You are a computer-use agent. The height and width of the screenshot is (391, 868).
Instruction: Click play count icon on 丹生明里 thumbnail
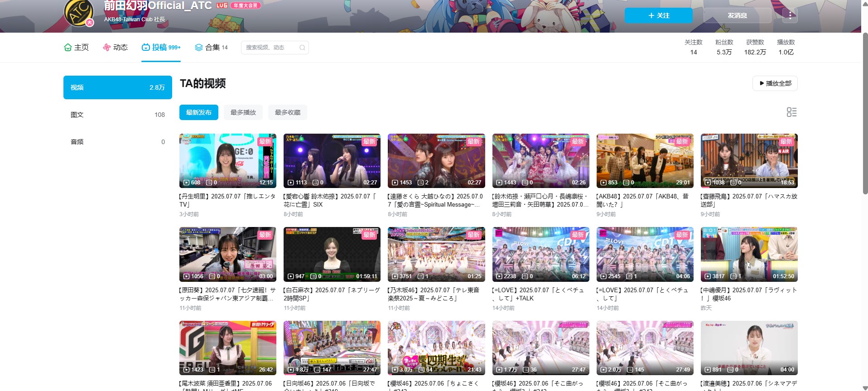[186, 183]
